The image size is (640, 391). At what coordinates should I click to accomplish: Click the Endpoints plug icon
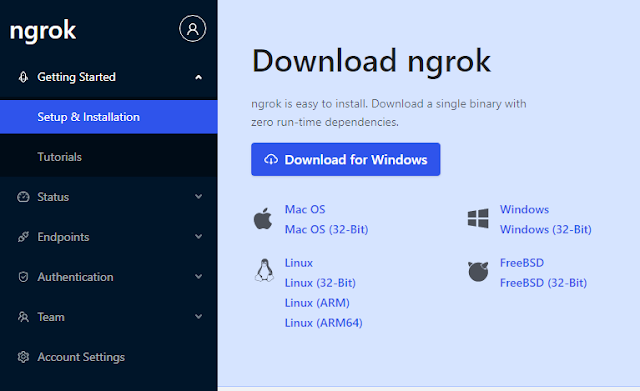tap(23, 237)
